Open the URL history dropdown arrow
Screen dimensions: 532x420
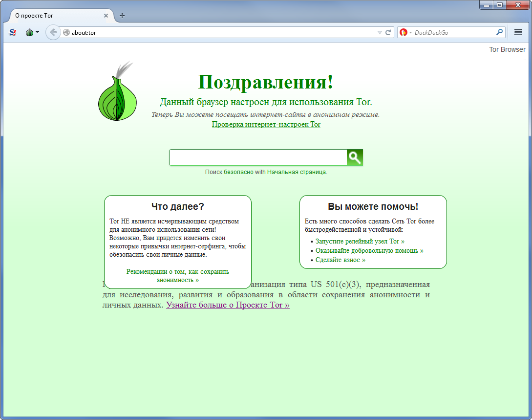click(x=380, y=33)
